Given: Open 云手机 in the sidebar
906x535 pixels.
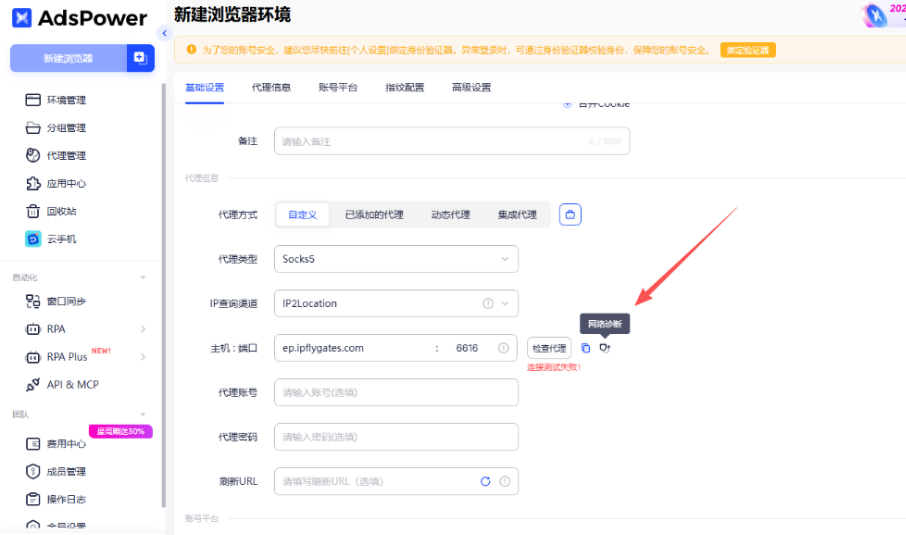Looking at the screenshot, I should point(51,239).
